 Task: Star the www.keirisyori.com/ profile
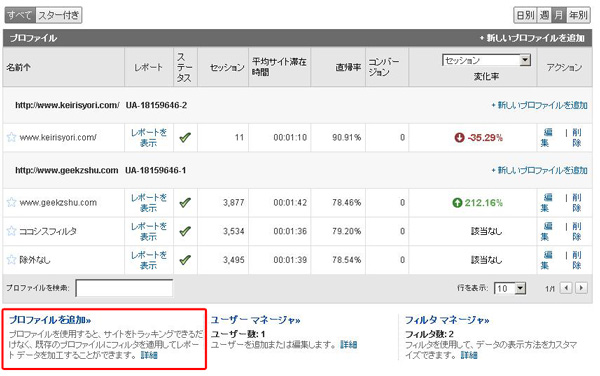point(11,137)
